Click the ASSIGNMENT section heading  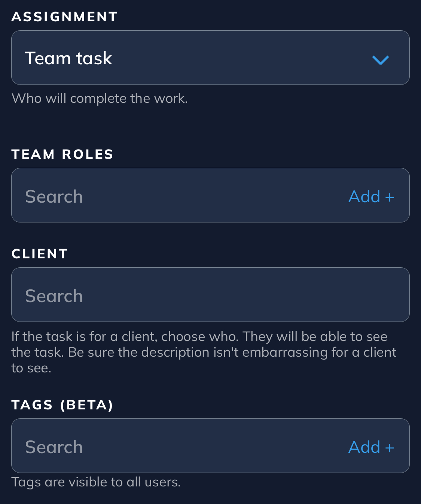(x=64, y=17)
